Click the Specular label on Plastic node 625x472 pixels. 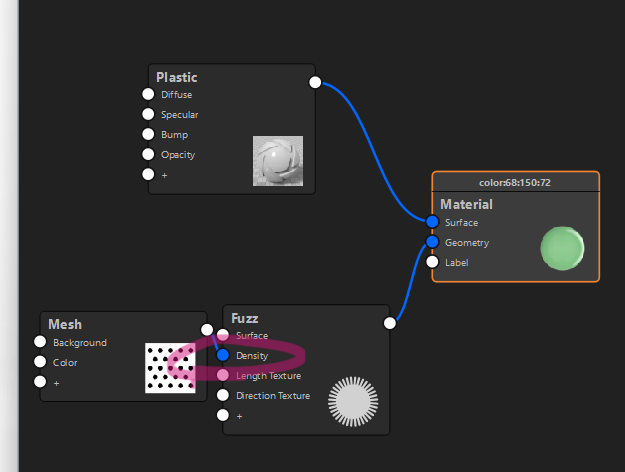[179, 115]
